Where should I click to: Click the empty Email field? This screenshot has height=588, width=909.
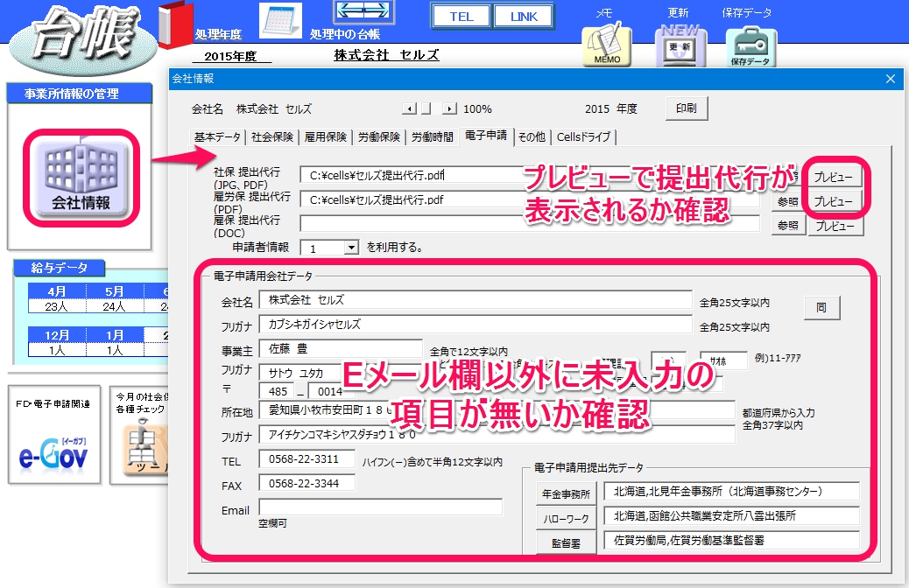[381, 507]
